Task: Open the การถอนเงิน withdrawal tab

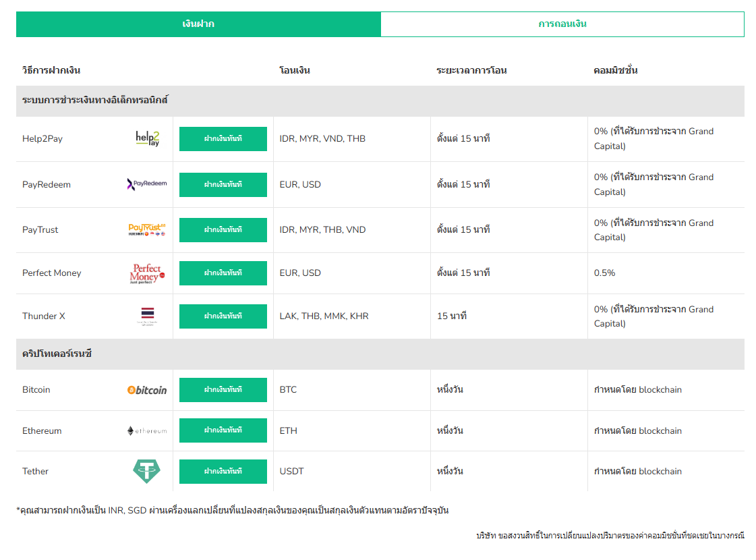Action: pos(562,24)
